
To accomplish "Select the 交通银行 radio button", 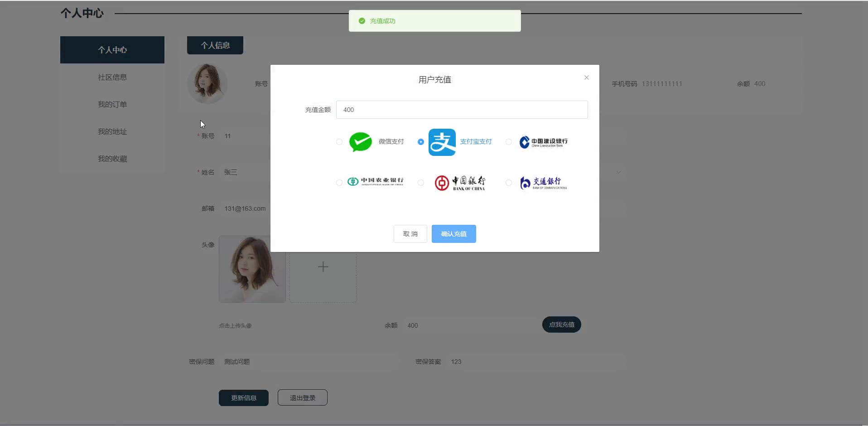I will click(509, 183).
